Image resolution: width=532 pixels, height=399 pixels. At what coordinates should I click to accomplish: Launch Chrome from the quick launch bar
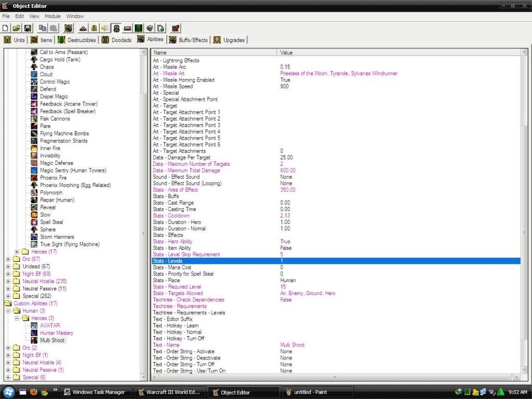tap(44, 392)
